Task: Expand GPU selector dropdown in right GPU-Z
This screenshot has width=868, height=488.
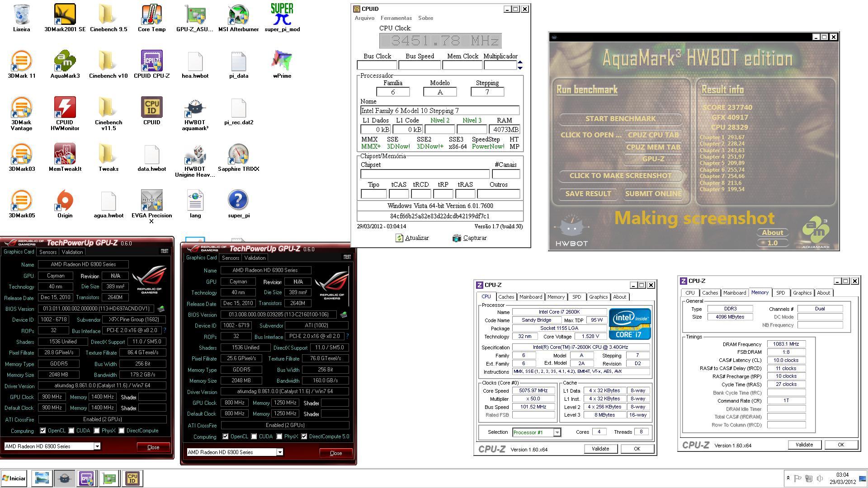Action: [x=280, y=452]
